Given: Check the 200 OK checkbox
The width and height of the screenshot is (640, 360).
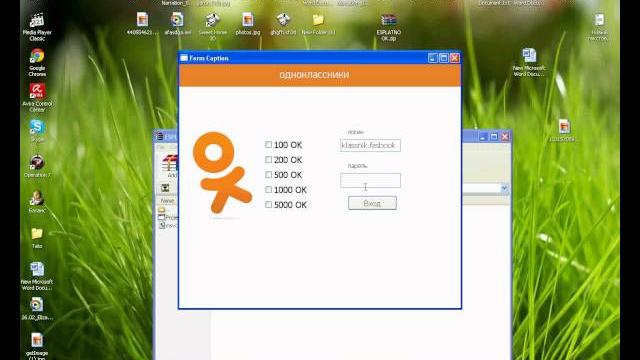Looking at the screenshot, I should [x=269, y=160].
